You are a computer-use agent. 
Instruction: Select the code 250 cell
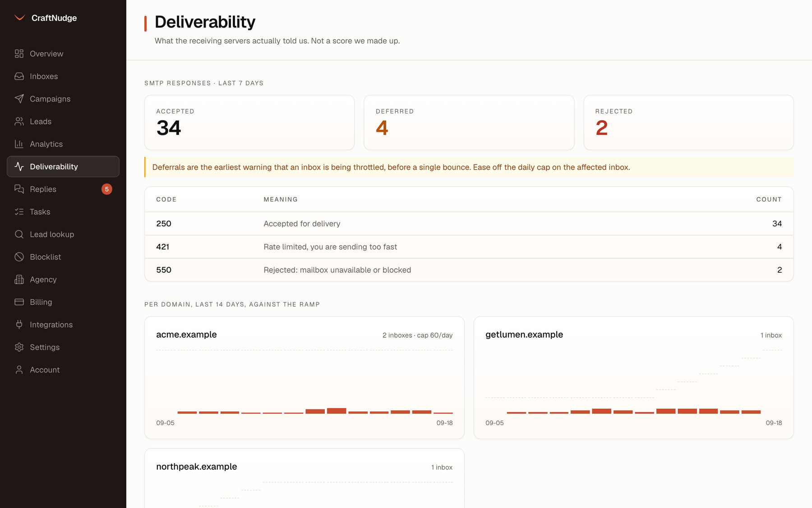(x=164, y=224)
